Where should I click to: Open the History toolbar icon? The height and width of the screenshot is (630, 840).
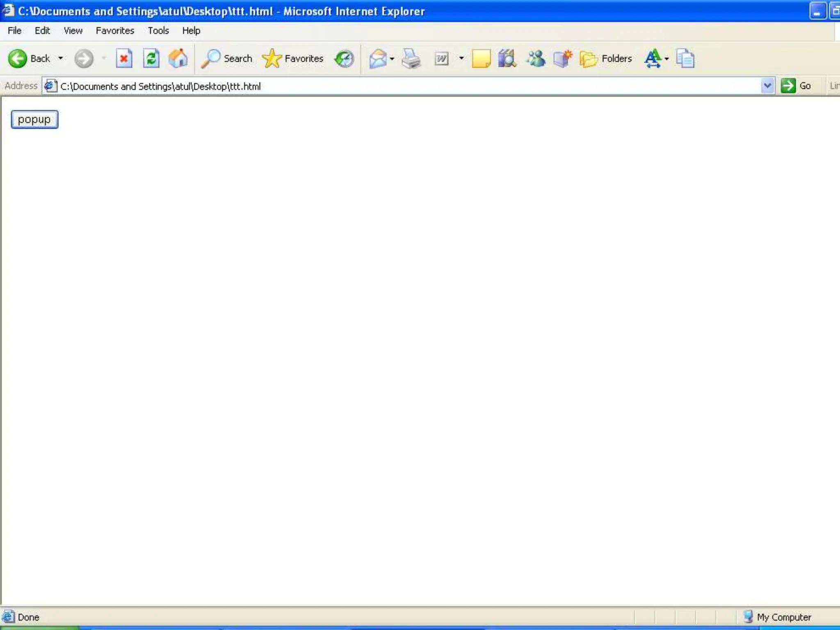pyautogui.click(x=344, y=59)
